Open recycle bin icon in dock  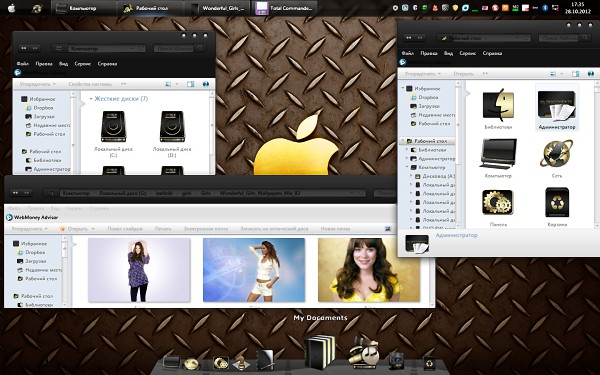click(x=429, y=362)
